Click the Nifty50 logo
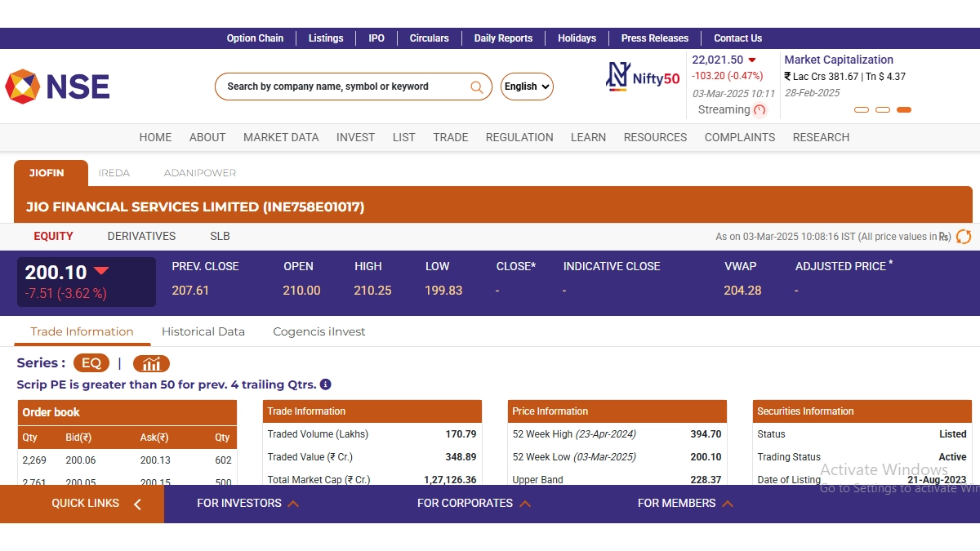Viewport: 980px width, 551px height. [643, 77]
